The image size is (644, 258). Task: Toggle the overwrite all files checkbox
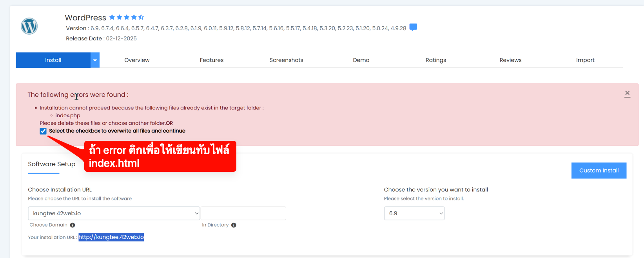43,131
